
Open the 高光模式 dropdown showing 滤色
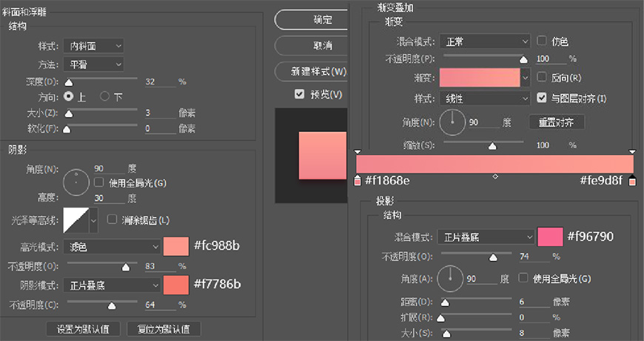coord(112,247)
